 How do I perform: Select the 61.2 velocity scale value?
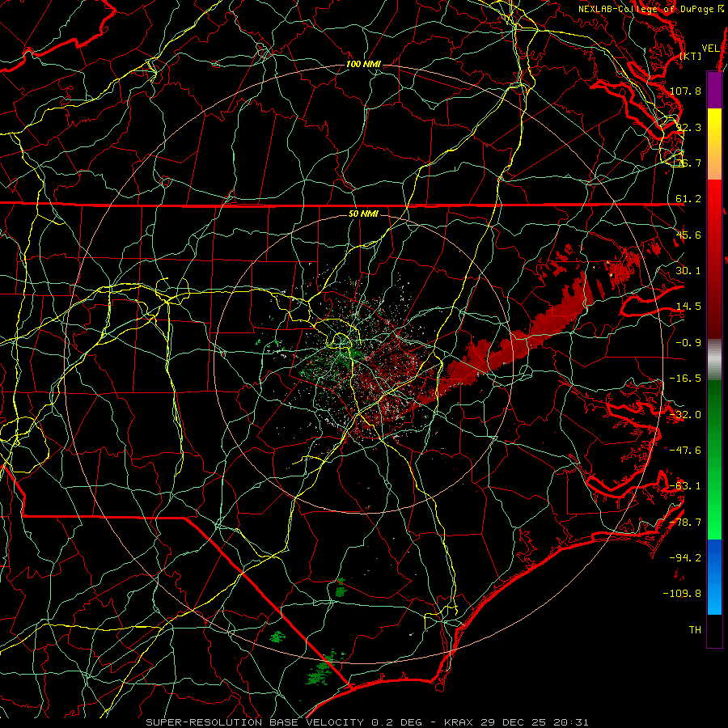click(688, 199)
